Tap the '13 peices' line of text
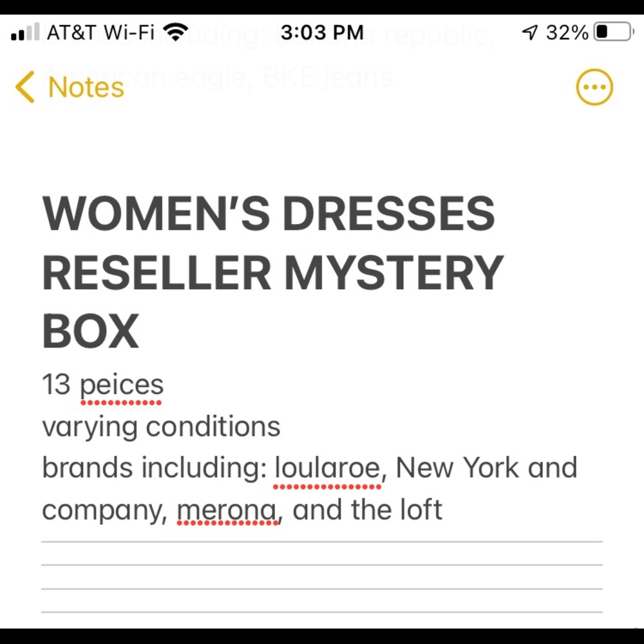The image size is (644, 644). pyautogui.click(x=103, y=384)
